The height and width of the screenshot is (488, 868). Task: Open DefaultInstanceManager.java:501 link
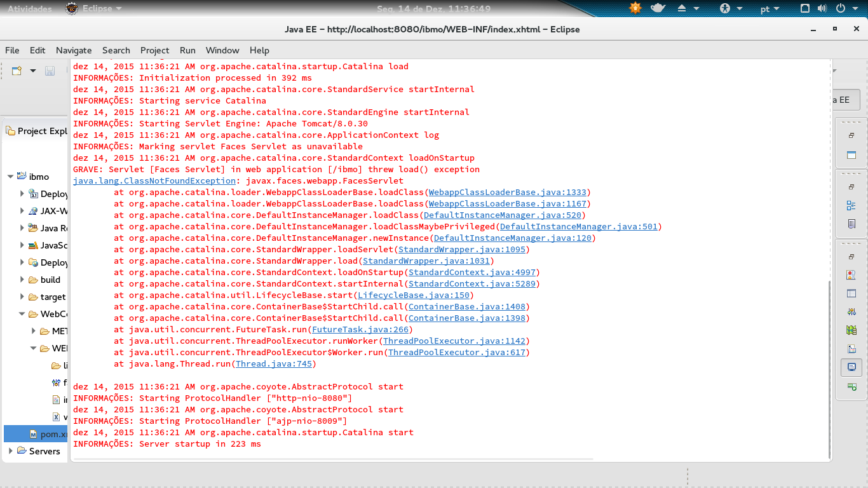pos(579,226)
